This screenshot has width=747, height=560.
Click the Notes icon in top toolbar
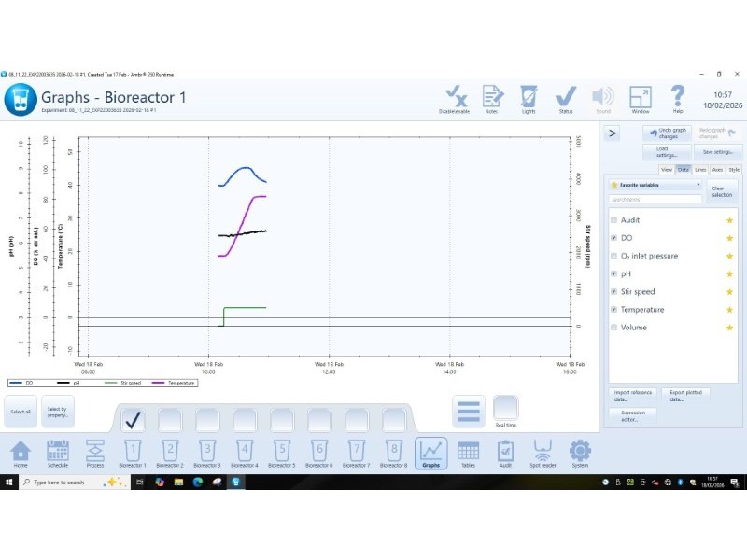pos(491,98)
